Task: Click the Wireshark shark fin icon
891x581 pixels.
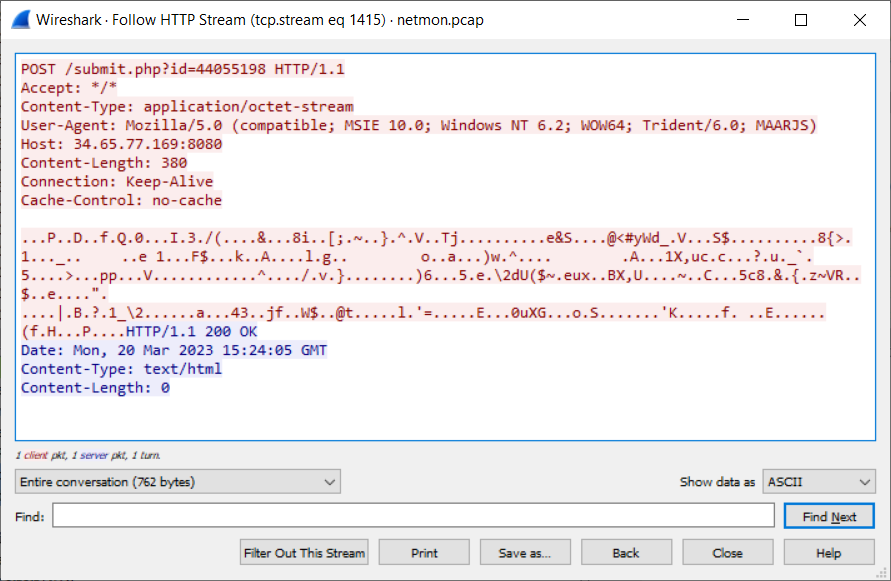Action: click(x=21, y=20)
